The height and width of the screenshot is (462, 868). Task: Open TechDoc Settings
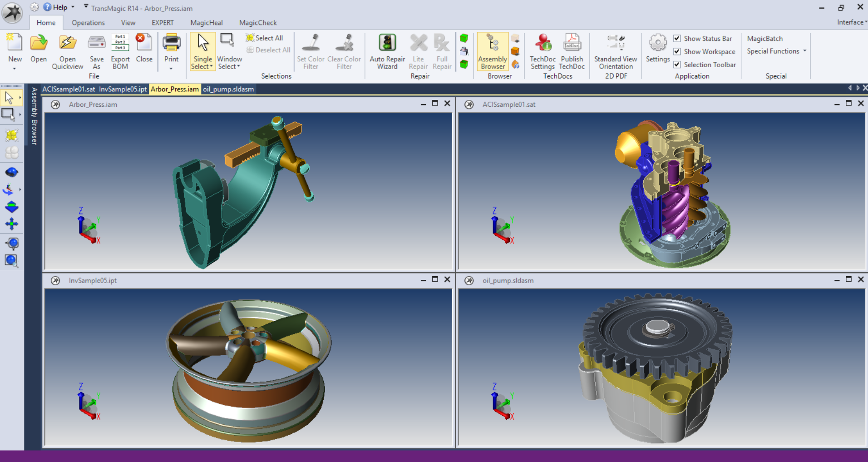tap(542, 52)
